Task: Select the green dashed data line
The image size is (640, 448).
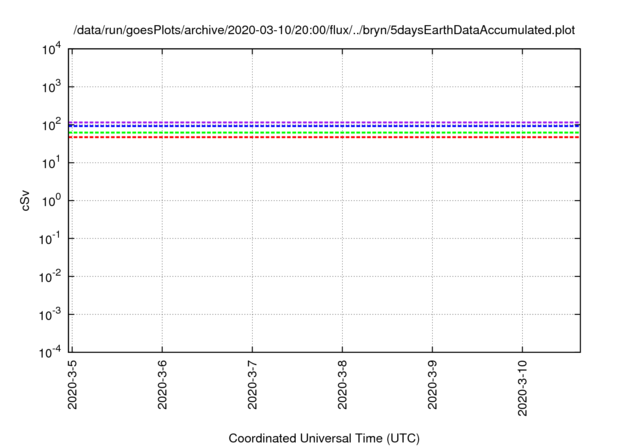Action: [324, 133]
